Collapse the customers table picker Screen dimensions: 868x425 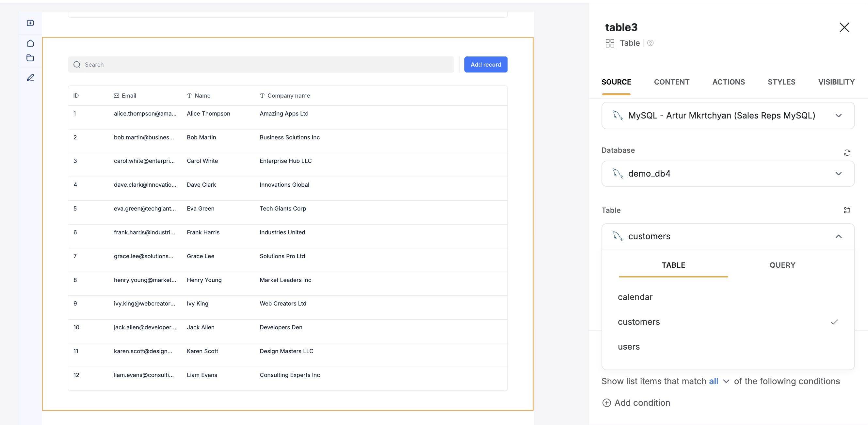(x=839, y=236)
